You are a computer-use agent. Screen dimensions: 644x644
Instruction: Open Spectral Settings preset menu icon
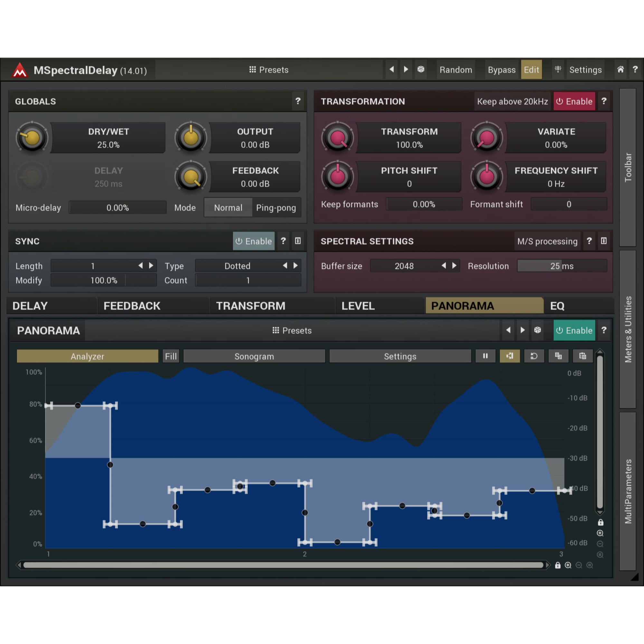pos(604,241)
